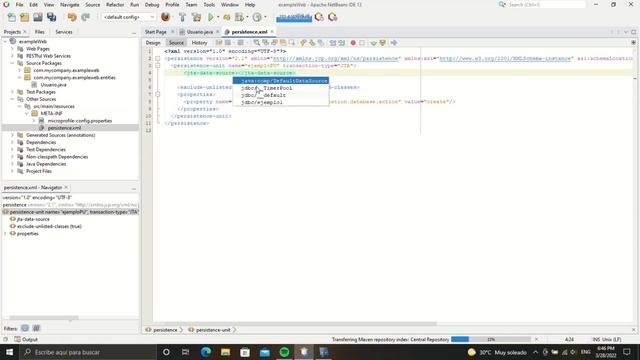Click the Build Project hammer icon
640x360 pixels.
pyautogui.click(x=182, y=17)
